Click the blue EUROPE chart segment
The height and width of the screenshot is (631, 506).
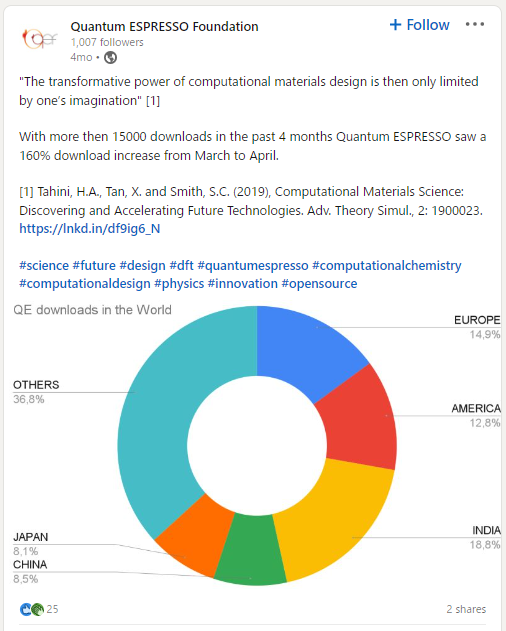tap(306, 348)
